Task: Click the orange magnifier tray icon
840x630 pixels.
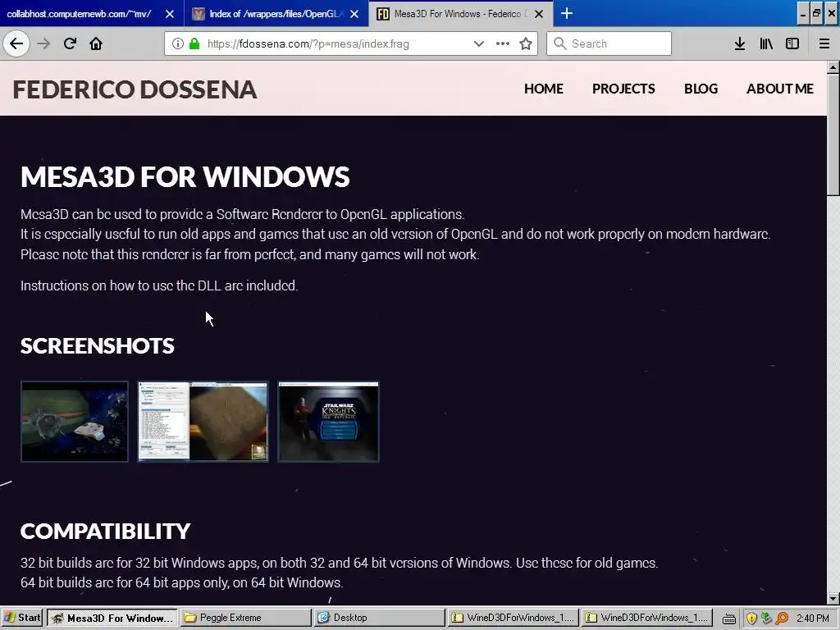Action: pos(782,619)
